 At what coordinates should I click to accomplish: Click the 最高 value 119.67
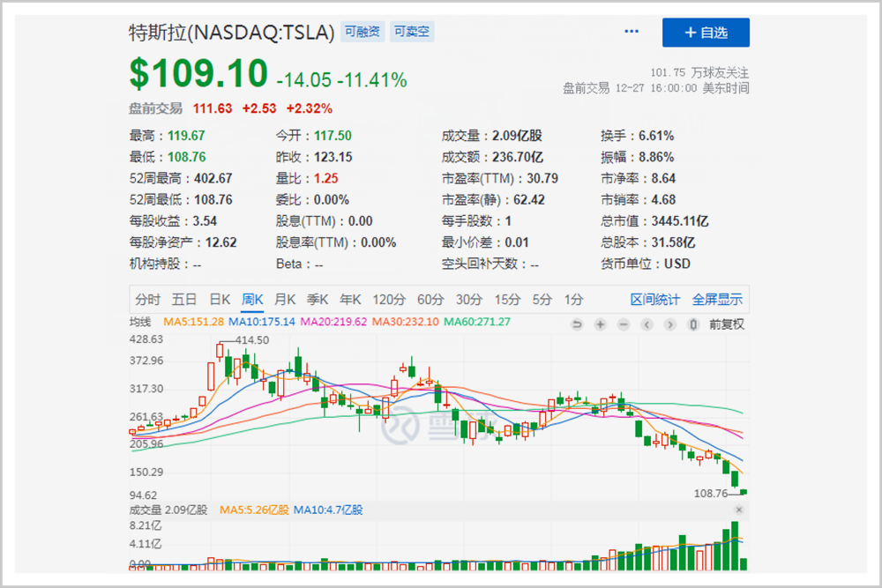pos(186,136)
